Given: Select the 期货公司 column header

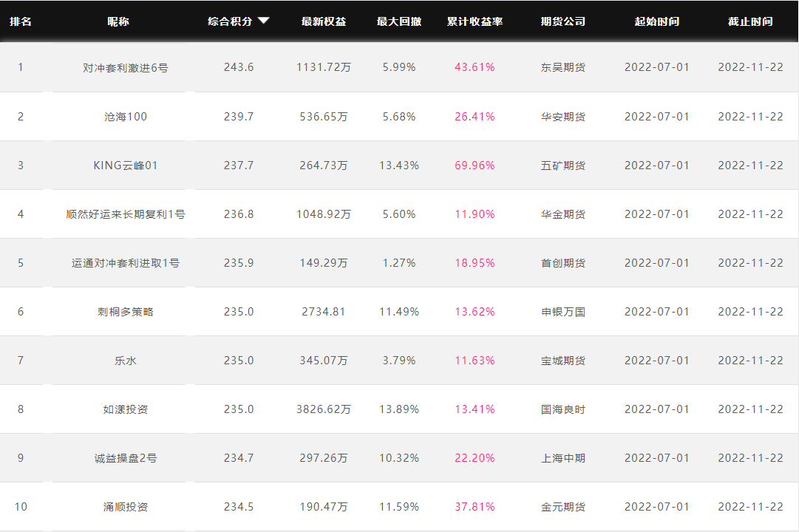Looking at the screenshot, I should [563, 21].
